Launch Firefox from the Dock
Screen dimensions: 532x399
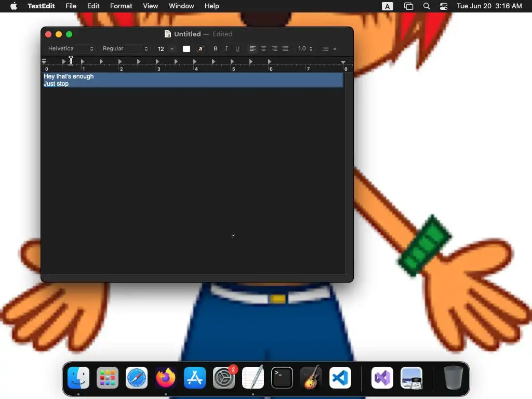point(166,378)
